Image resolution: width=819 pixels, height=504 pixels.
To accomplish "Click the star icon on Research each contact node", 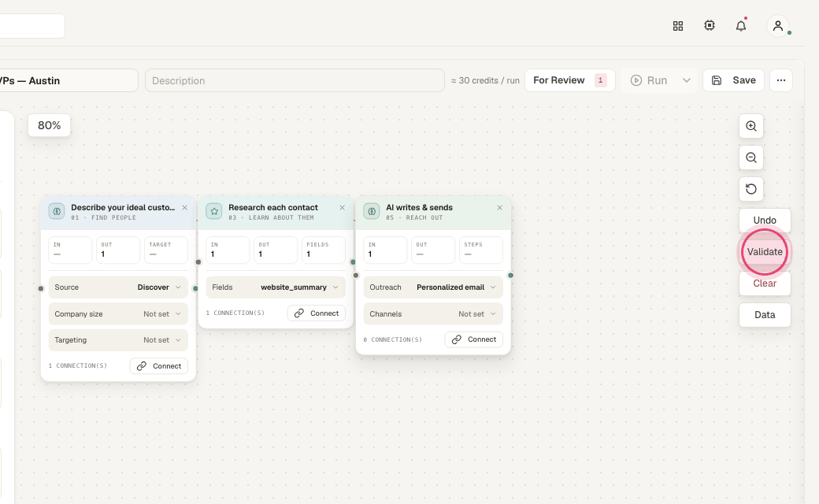I will (x=214, y=211).
